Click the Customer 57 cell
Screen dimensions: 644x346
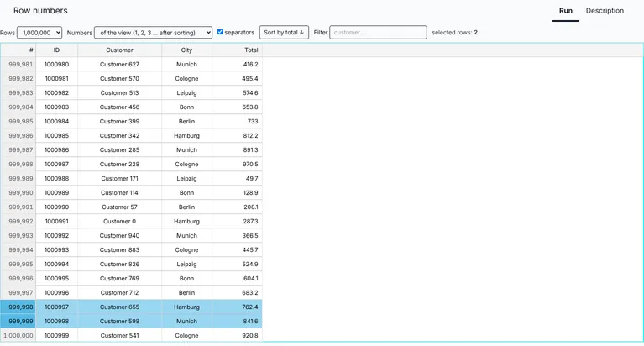click(x=119, y=207)
